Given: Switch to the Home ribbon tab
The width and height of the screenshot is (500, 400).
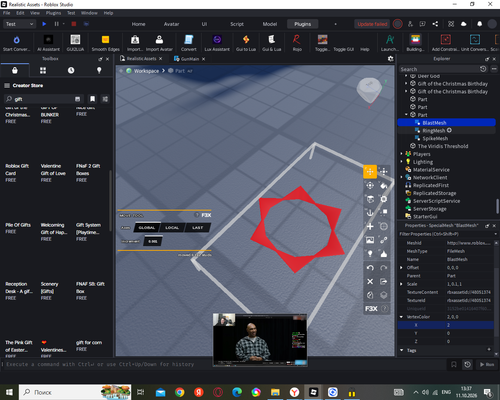Looking at the screenshot, I should pos(138,24).
